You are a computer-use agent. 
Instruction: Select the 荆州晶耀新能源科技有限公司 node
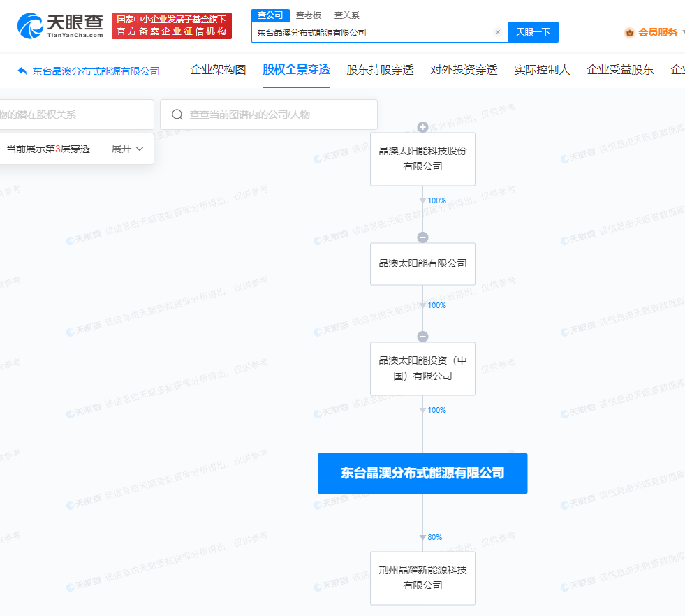[422, 578]
